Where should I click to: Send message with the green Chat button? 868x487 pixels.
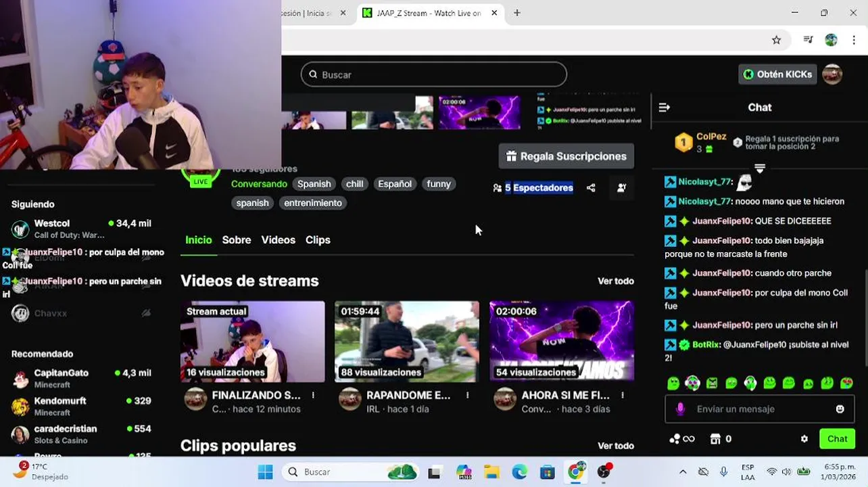[837, 439]
